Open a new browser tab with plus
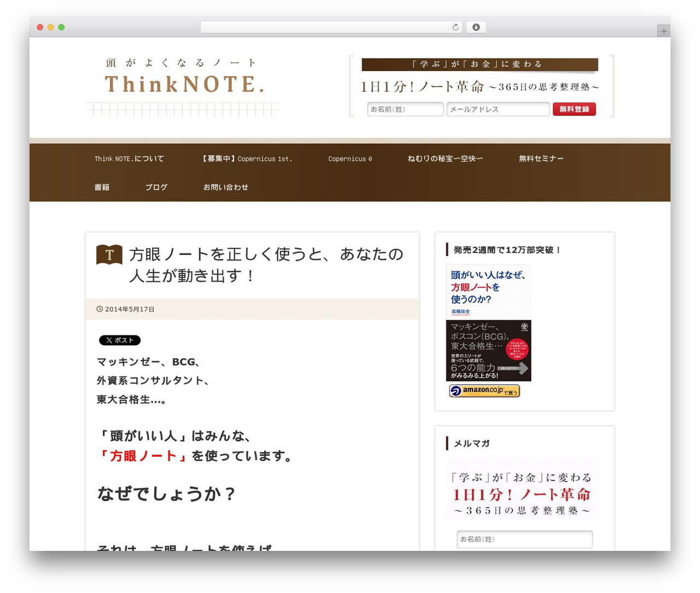 point(663,31)
